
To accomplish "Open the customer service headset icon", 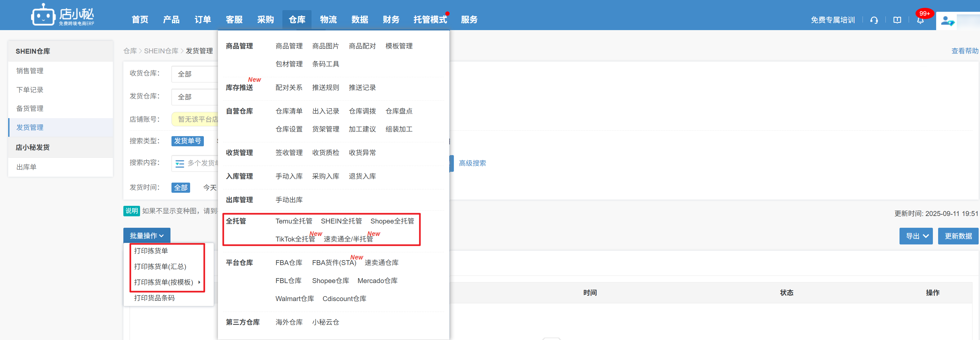I will pos(874,20).
